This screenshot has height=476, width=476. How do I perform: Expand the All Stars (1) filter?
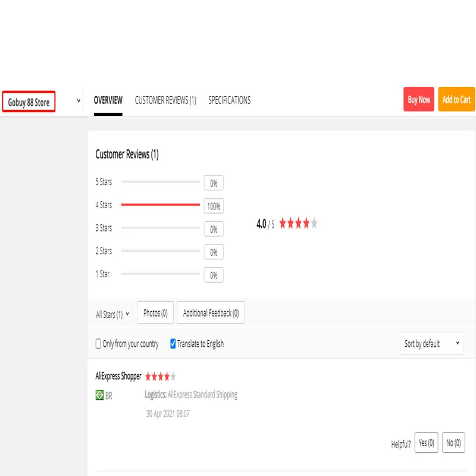(112, 314)
